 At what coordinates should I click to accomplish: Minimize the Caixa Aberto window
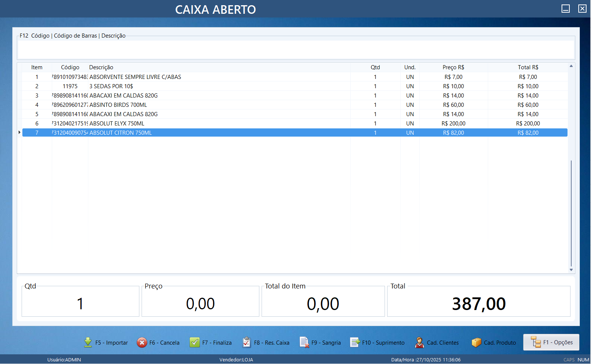565,9
